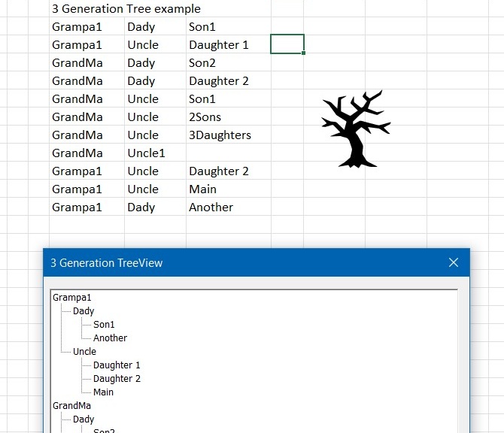Viewport: 504px width, 433px height.
Task: Select the GrandMa root node in the TreeView
Action: click(x=73, y=406)
